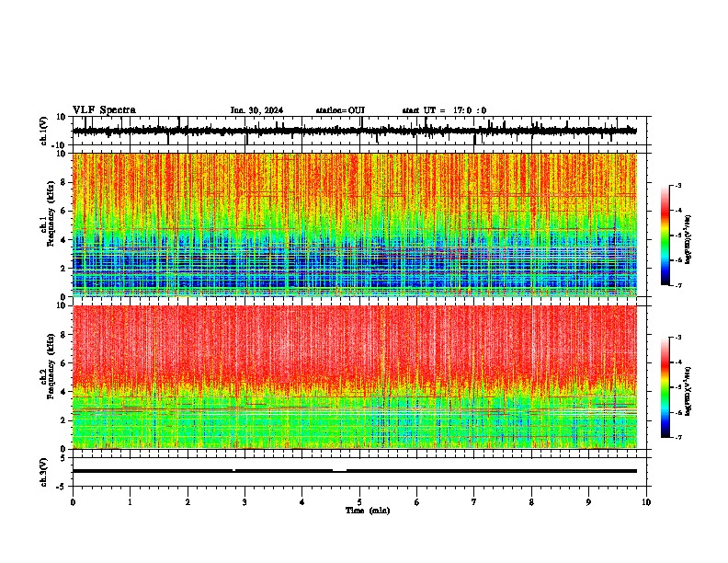
Task: Click the 5 tick label on time axis
Action: coord(359,502)
